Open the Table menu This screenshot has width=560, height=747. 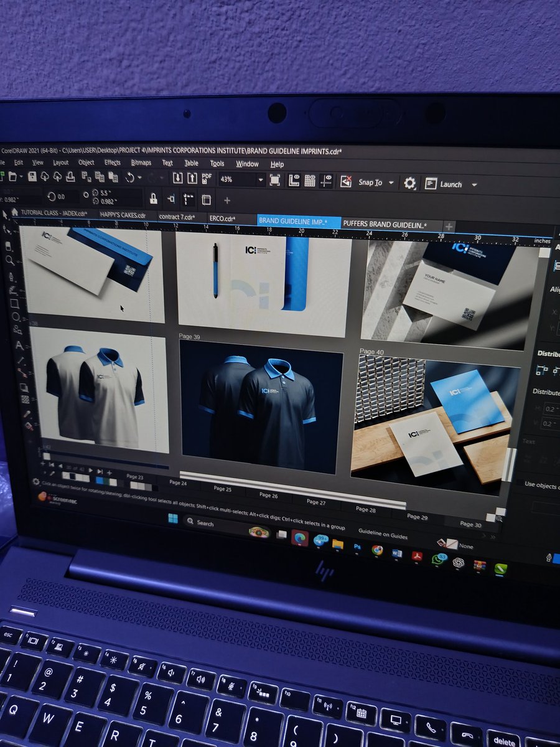click(191, 163)
